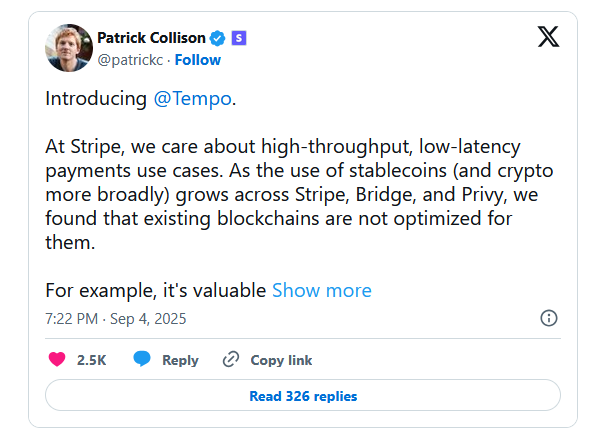
Task: Click the Patrick Collison display name
Action: point(152,38)
